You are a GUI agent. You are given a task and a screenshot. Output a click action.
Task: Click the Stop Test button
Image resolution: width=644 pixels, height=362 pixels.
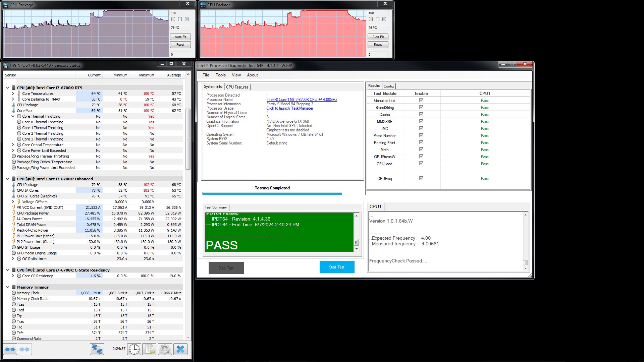click(226, 268)
